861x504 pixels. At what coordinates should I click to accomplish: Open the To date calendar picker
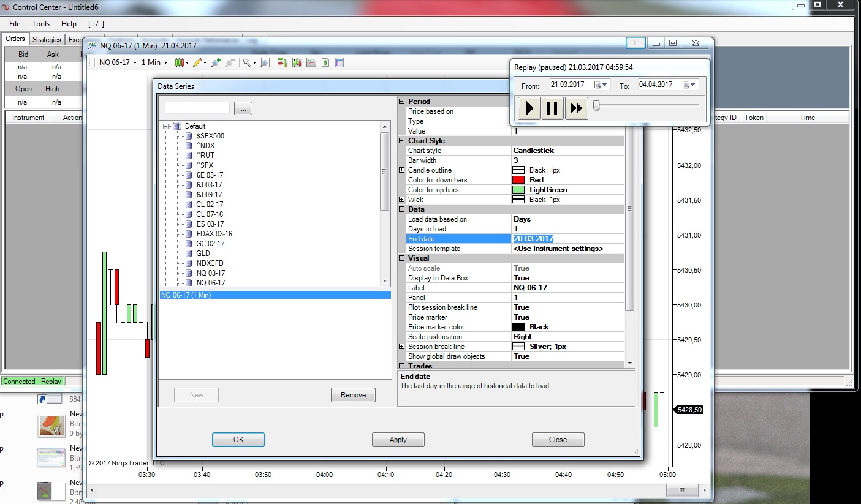coord(689,85)
